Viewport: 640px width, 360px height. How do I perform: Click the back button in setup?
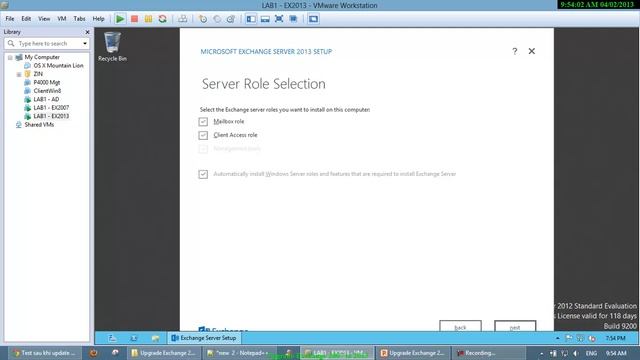click(x=460, y=326)
